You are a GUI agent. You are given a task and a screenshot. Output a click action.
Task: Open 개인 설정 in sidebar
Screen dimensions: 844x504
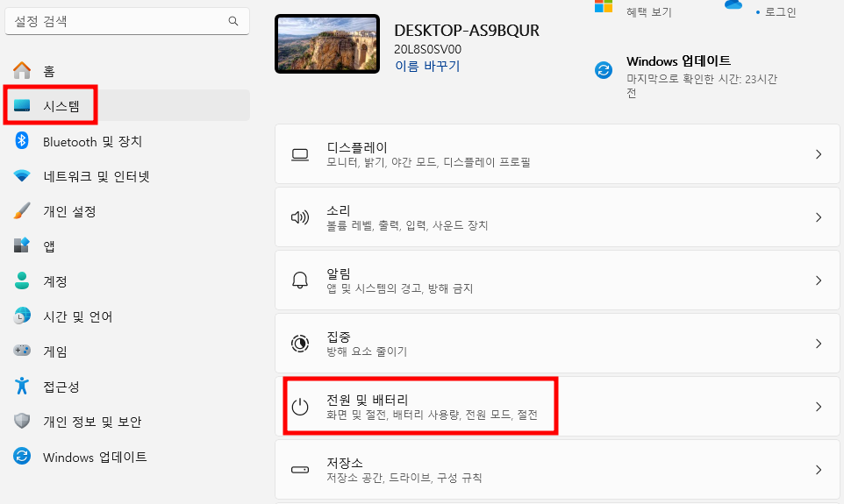coord(69,211)
